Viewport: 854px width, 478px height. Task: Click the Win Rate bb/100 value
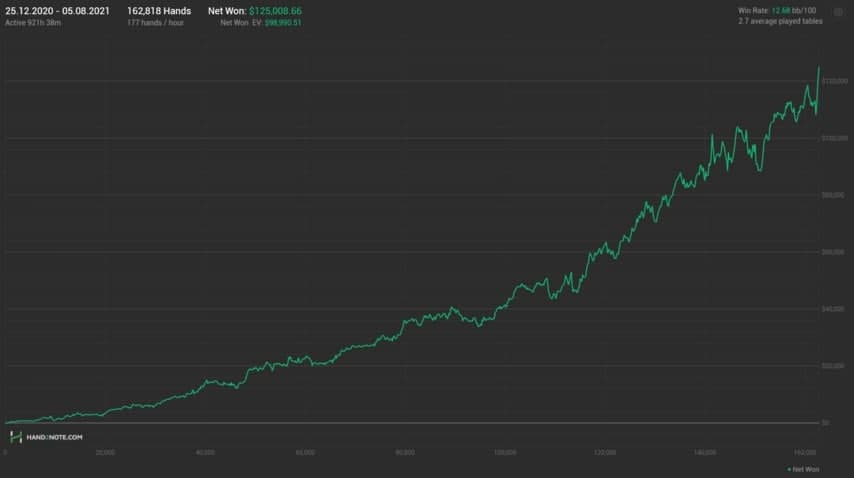[x=794, y=10]
